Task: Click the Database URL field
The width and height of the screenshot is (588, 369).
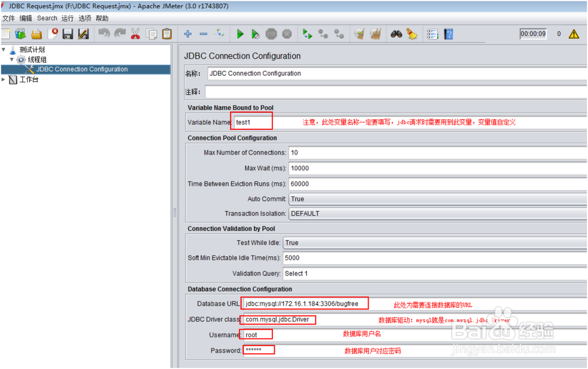Action: click(x=416, y=304)
